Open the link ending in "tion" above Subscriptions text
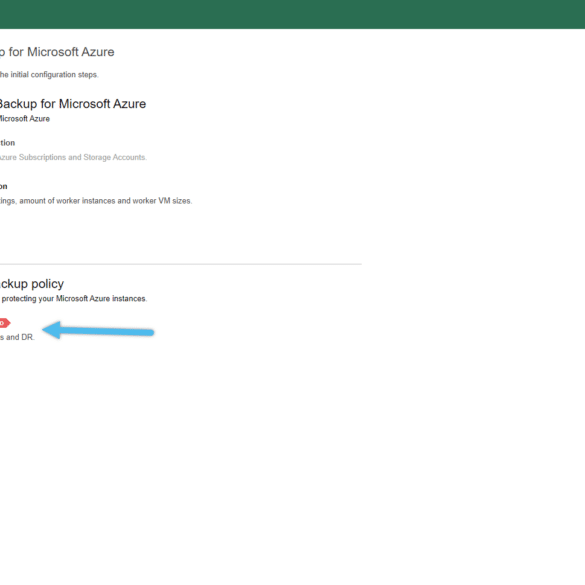The height and width of the screenshot is (585, 585). (7, 143)
